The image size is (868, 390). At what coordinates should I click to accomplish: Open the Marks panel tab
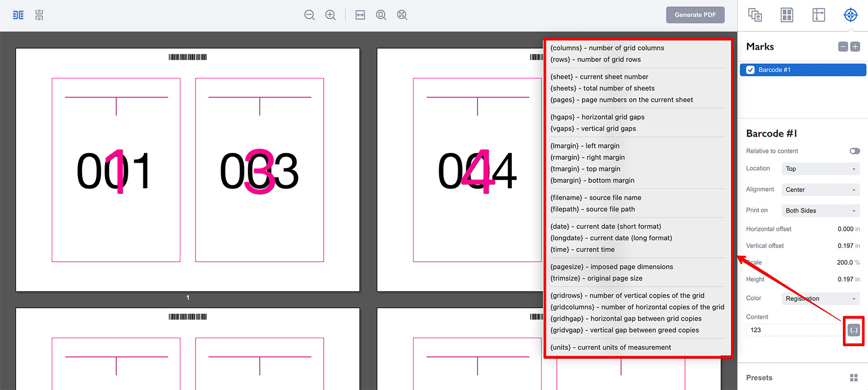point(851,15)
